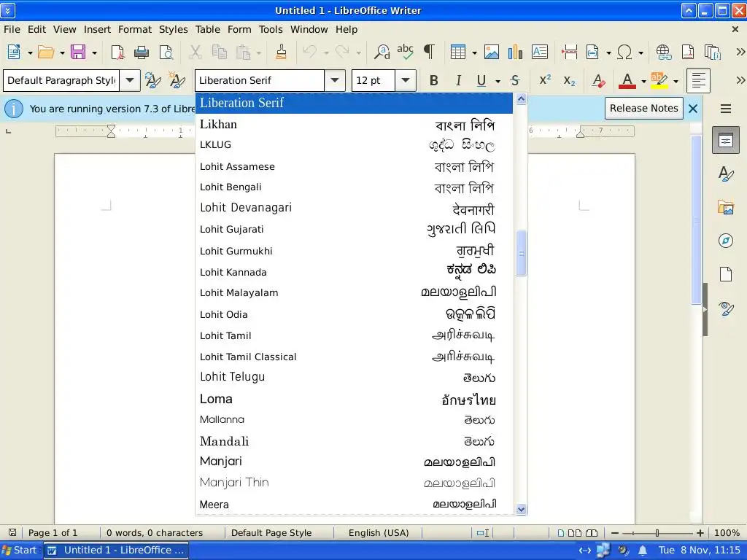Click the zoom slider handle
Screen dimensions: 747x560
[x=657, y=533]
